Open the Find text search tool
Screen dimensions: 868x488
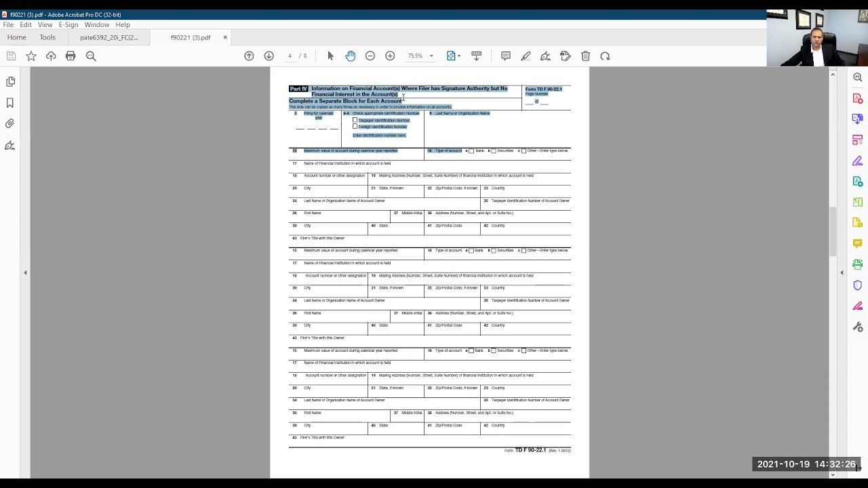[91, 56]
